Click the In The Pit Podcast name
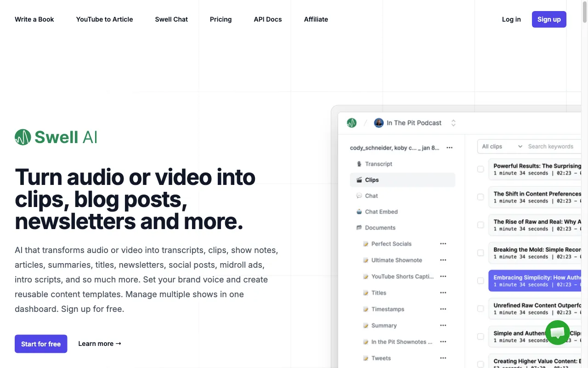 [414, 123]
